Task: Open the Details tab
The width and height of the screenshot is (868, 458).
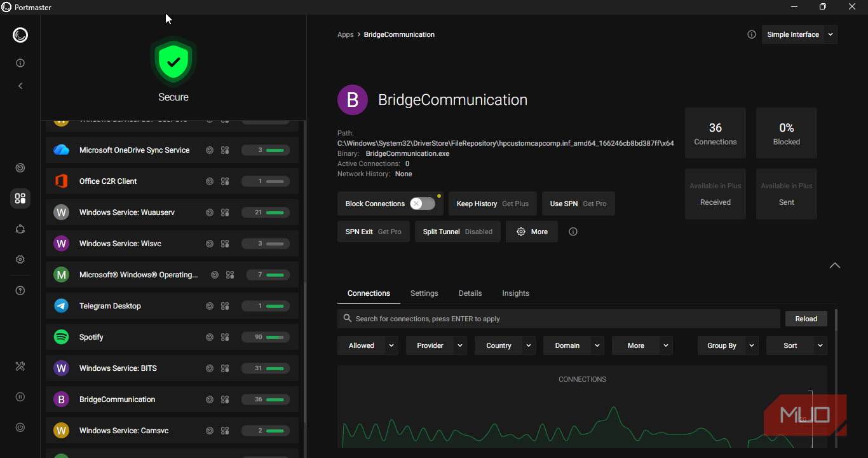Action: (x=470, y=293)
